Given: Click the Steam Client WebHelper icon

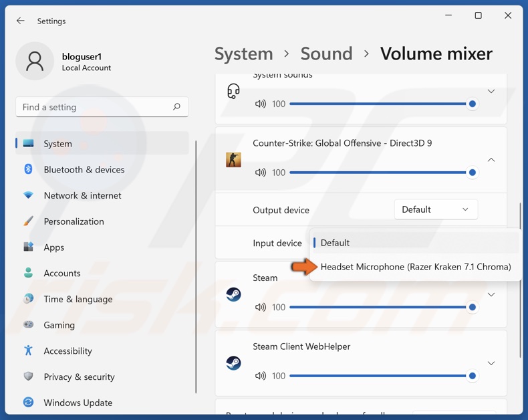Looking at the screenshot, I should coord(233,363).
